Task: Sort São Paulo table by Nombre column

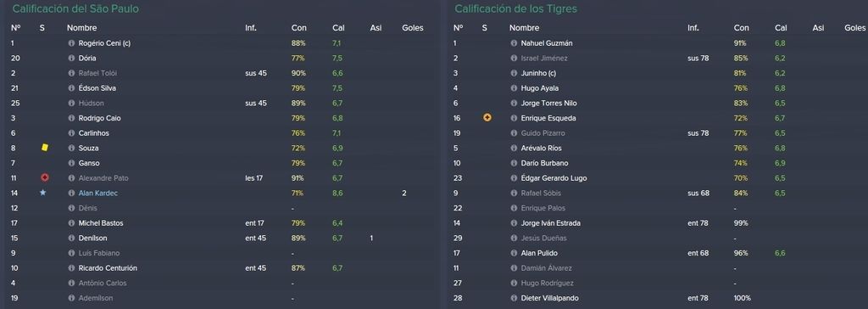Action: [82, 28]
